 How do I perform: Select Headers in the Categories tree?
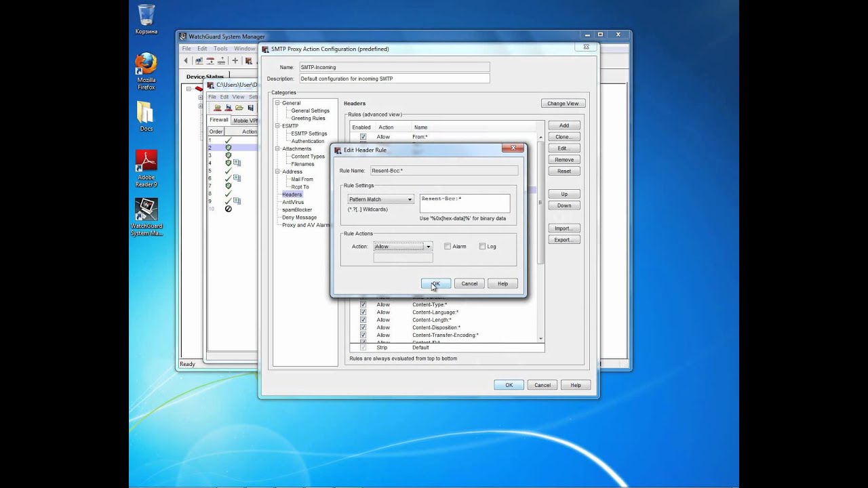tap(292, 195)
